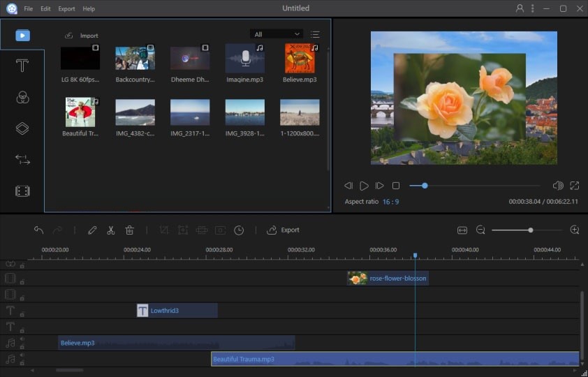This screenshot has width=588, height=377.
Task: Zoom out the timeline with minus magnifier
Action: coord(480,230)
